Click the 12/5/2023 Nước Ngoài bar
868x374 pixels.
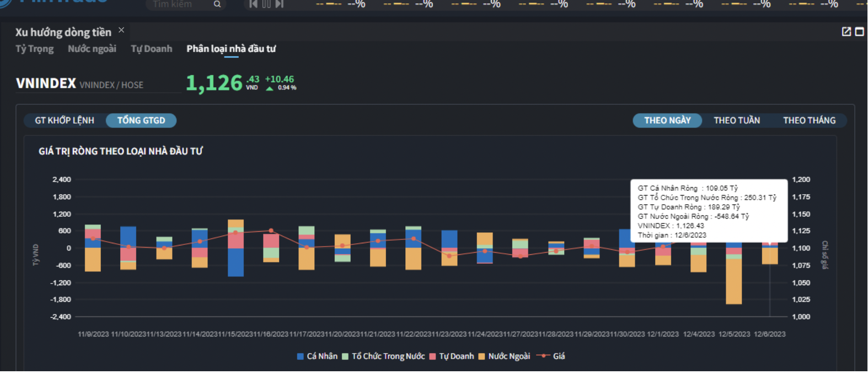tap(733, 281)
